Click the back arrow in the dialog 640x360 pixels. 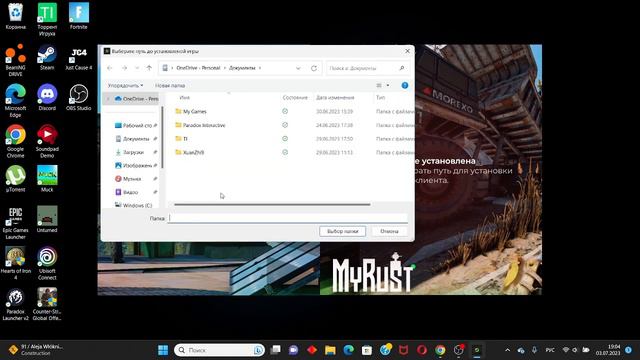[x=110, y=68]
